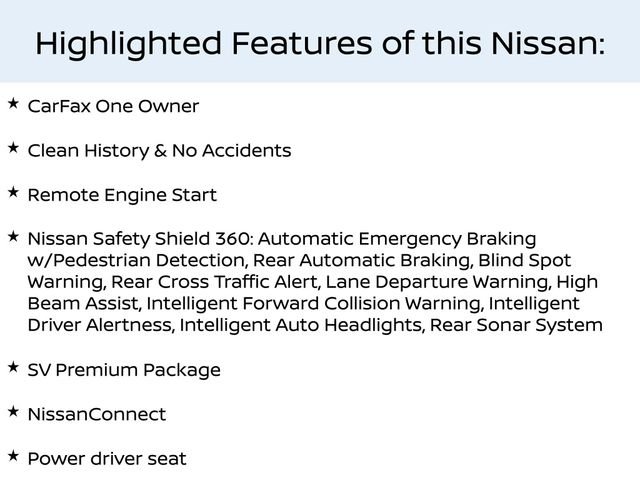Select the CarFax One Owner text

coord(113,107)
